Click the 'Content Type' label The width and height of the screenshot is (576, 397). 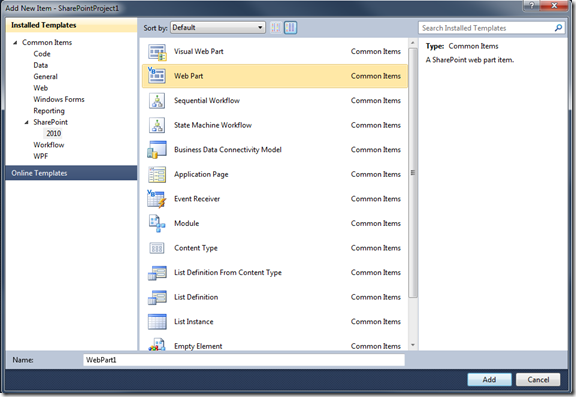click(196, 248)
